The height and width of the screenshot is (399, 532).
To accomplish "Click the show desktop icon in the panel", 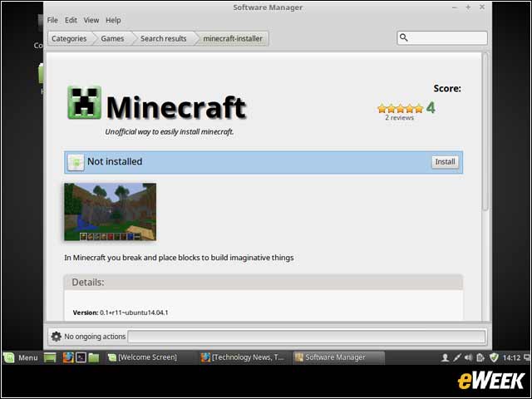I will 50,357.
